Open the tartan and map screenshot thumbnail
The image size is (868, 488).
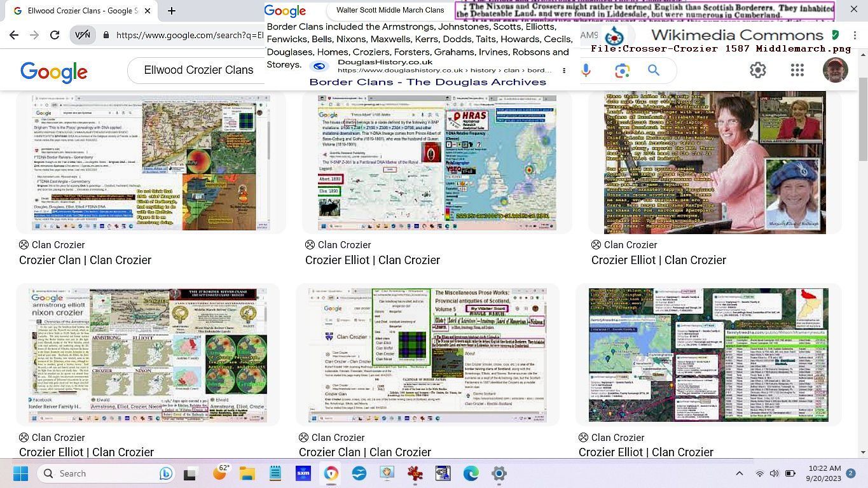click(151, 162)
